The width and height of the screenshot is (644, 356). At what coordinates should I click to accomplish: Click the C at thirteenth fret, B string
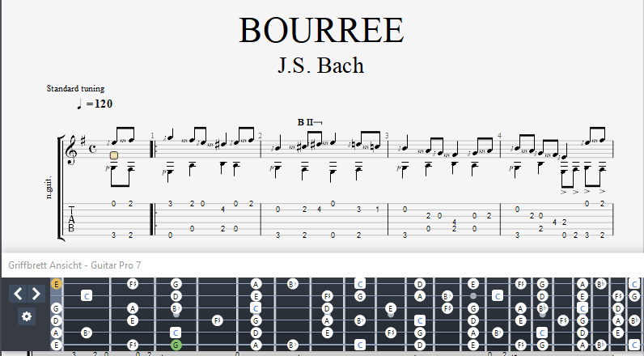(x=498, y=296)
